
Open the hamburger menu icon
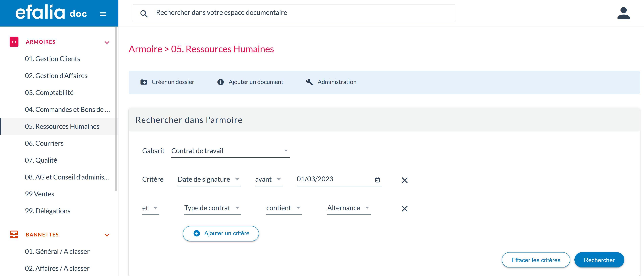pos(103,14)
